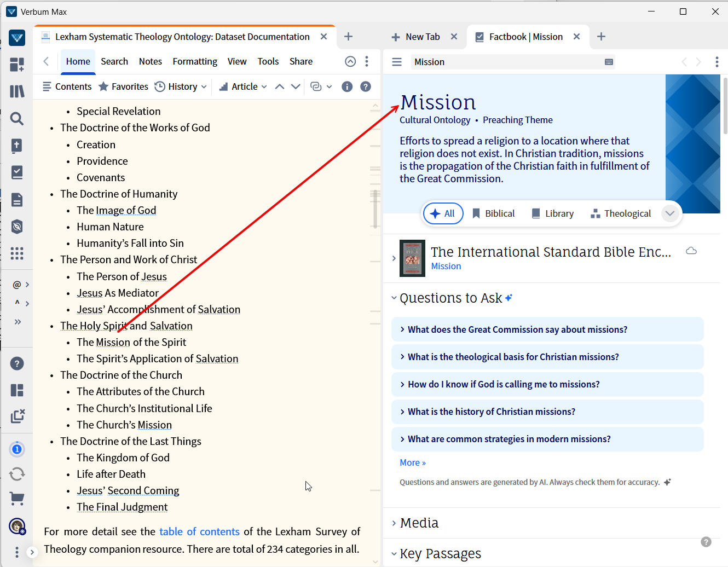
Task: Go to next article with down arrow
Action: [296, 86]
